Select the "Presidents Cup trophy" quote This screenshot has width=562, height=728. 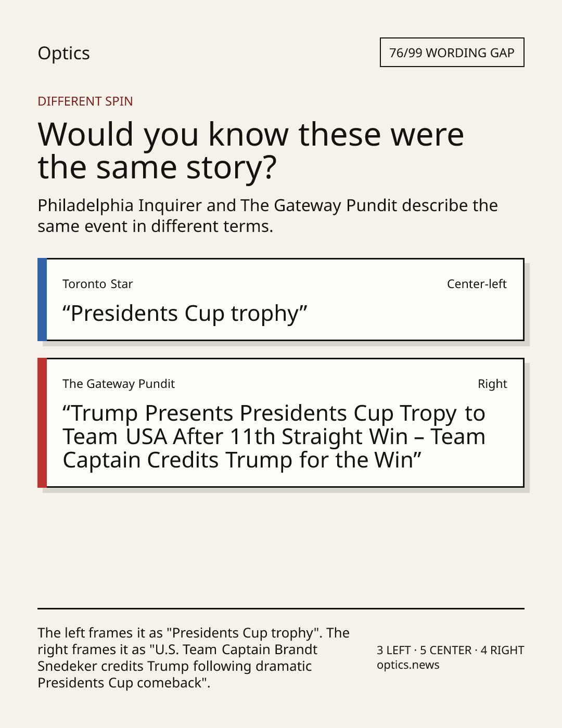[185, 314]
